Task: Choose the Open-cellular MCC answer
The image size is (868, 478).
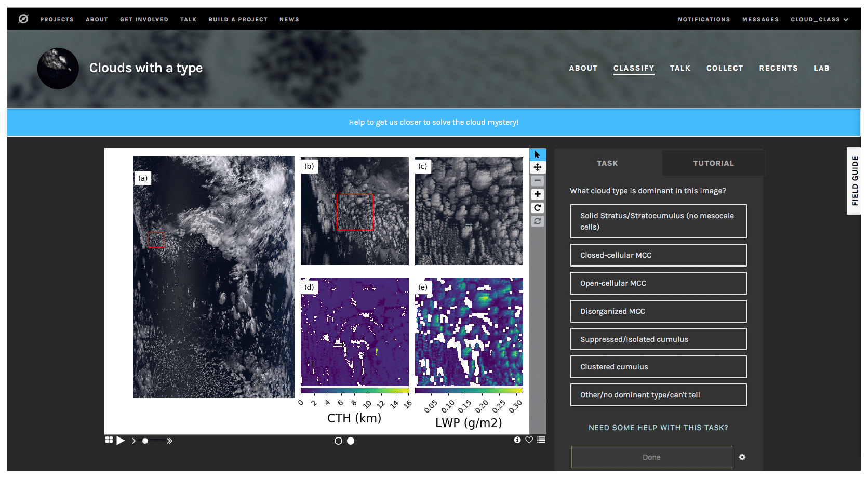Action: coord(658,283)
